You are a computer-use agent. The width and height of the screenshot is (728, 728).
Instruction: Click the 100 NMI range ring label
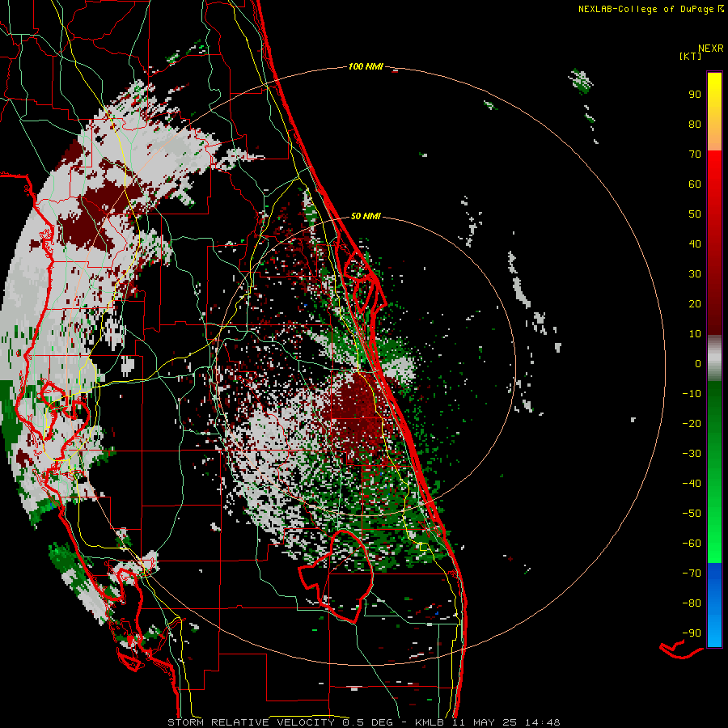[366, 67]
